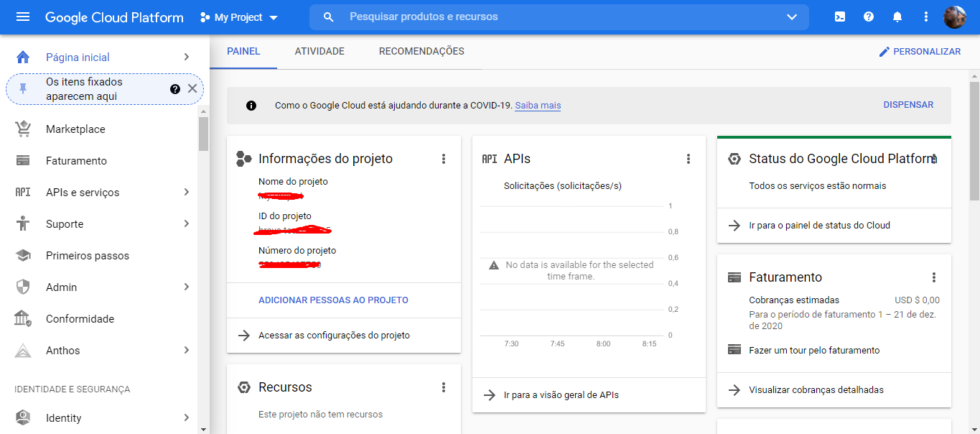Click the PERSONALIZAR button
Viewport: 980px width, 434px height.
pos(920,52)
